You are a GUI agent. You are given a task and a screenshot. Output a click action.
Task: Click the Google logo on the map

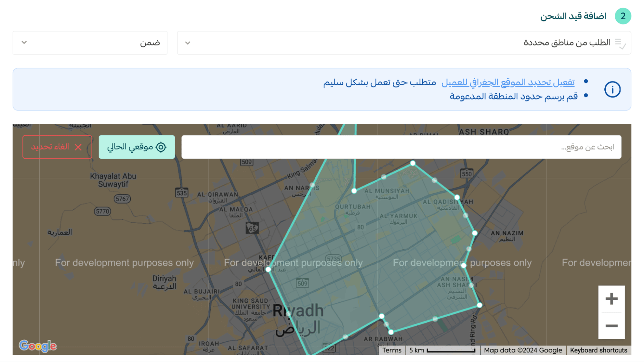[38, 346]
